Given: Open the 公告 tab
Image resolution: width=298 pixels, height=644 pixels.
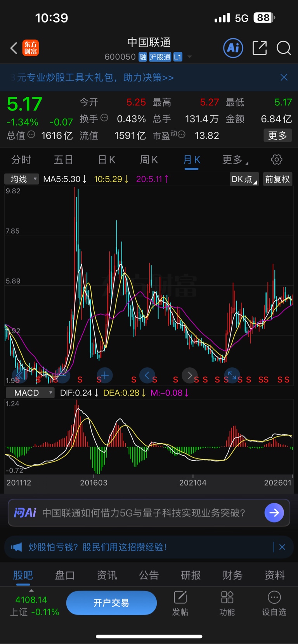Looking at the screenshot, I should (x=149, y=575).
